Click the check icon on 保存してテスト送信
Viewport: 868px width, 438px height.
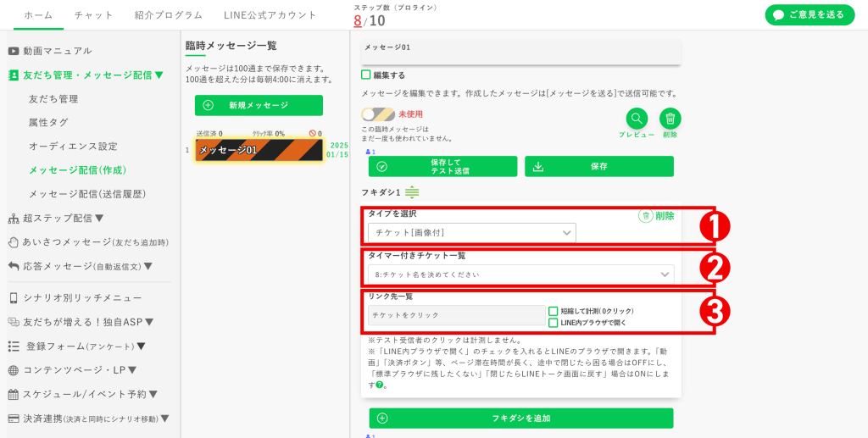381,166
